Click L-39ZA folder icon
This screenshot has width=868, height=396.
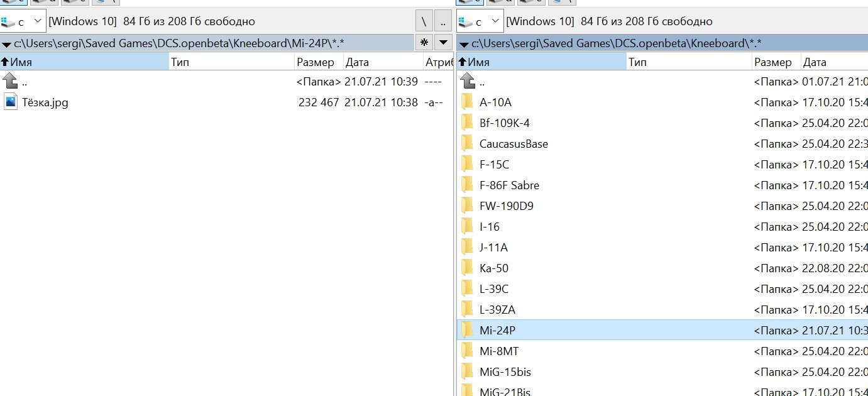[x=467, y=309]
